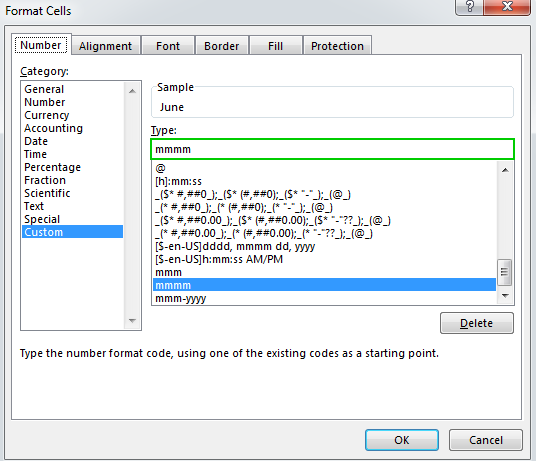Switch to the Alignment tab
The image size is (536, 461).
click(105, 46)
